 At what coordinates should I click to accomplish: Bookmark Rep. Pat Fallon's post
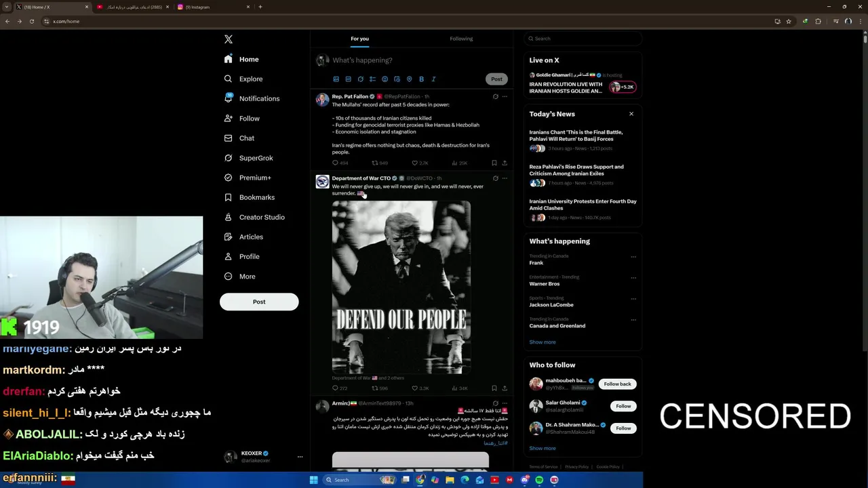pyautogui.click(x=494, y=163)
